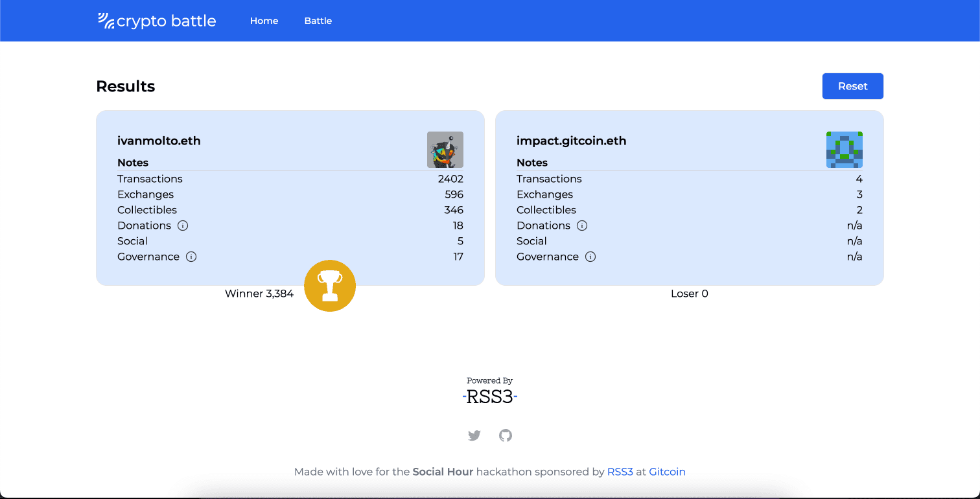Click the Transactions value 2402
This screenshot has width=980, height=499.
(x=450, y=179)
